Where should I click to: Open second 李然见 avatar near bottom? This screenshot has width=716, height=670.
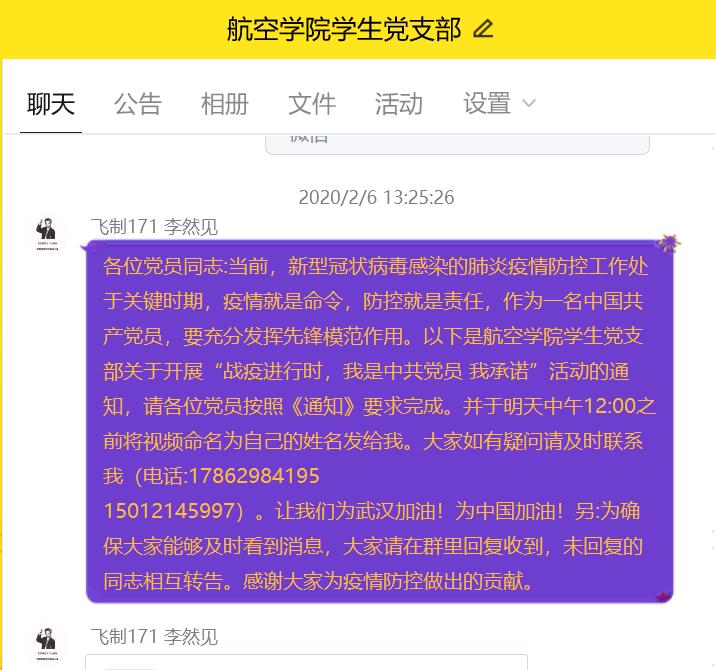tap(46, 644)
